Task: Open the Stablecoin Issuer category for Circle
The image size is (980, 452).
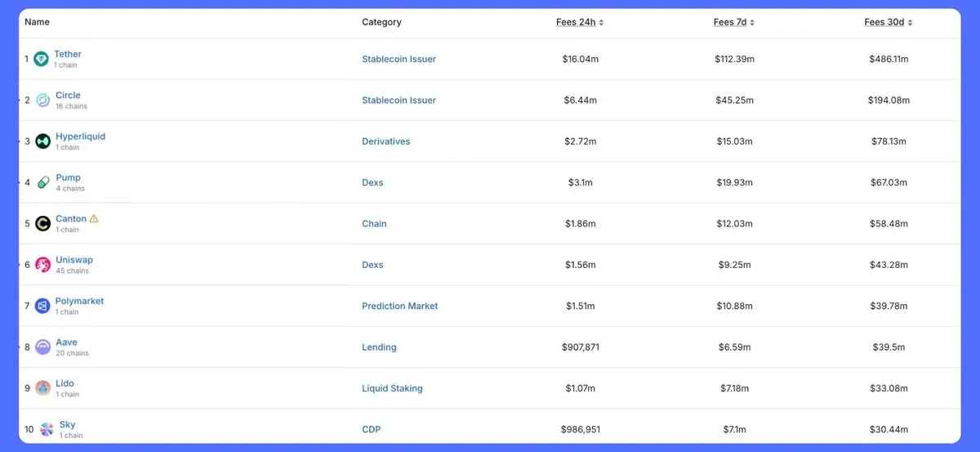Action: [x=399, y=101]
